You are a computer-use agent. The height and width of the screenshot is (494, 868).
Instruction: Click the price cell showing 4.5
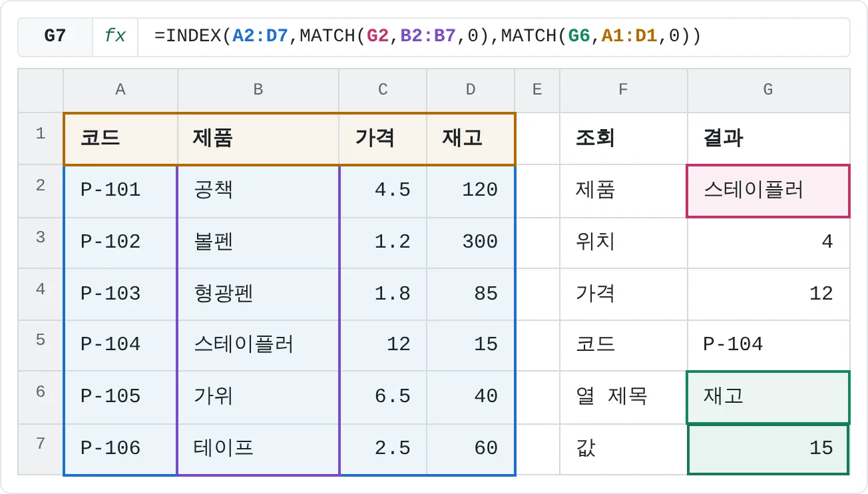(383, 190)
